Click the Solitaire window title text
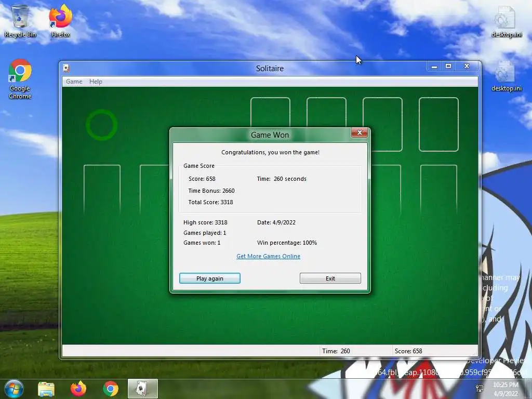 270,69
